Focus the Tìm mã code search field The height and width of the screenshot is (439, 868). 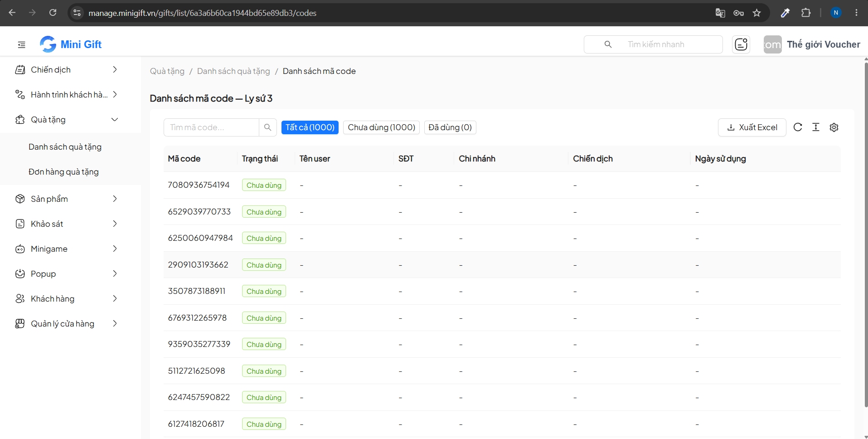211,127
